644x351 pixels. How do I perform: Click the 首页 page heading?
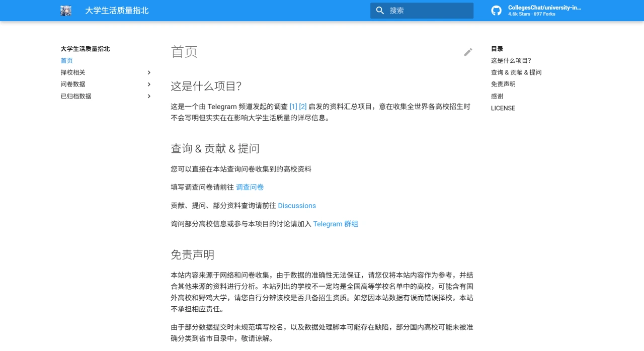(x=184, y=52)
